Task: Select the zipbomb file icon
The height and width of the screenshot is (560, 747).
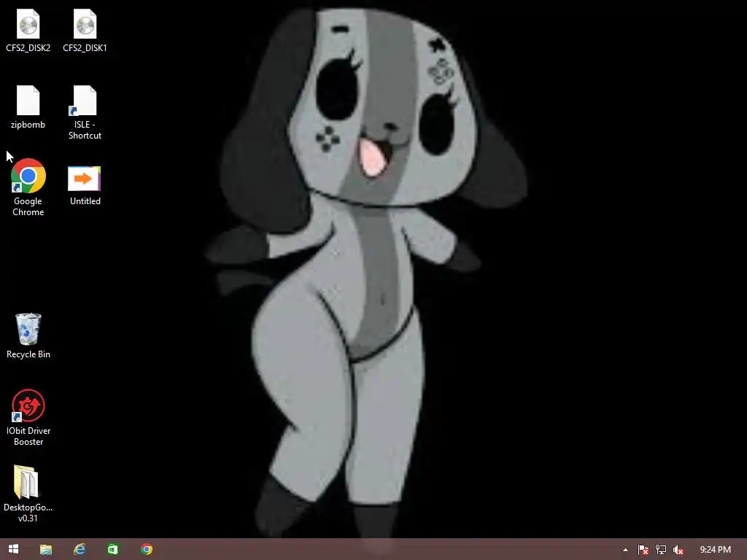Action: [x=28, y=101]
